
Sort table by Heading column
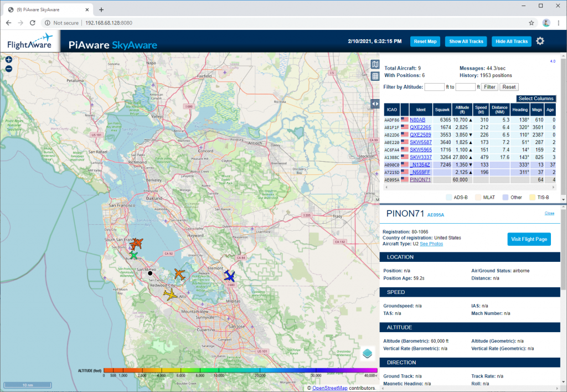pos(520,110)
